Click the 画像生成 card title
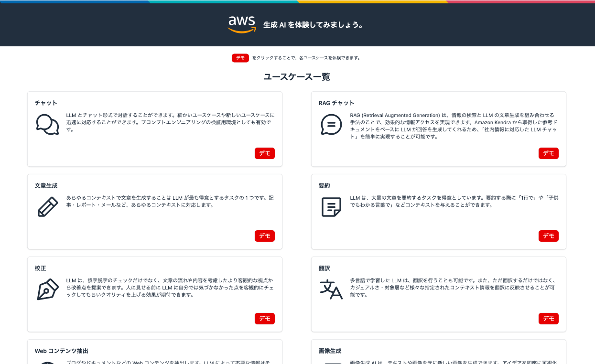The width and height of the screenshot is (595, 364). tap(331, 351)
